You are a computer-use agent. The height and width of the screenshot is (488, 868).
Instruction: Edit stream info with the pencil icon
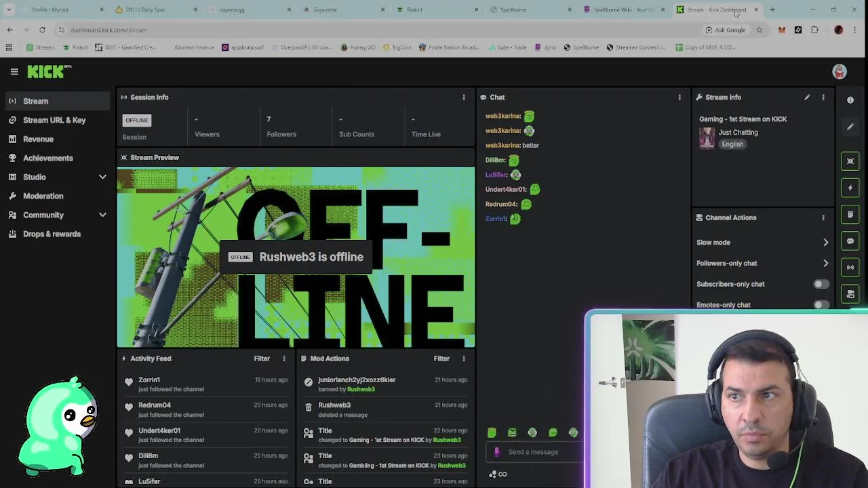(x=807, y=98)
